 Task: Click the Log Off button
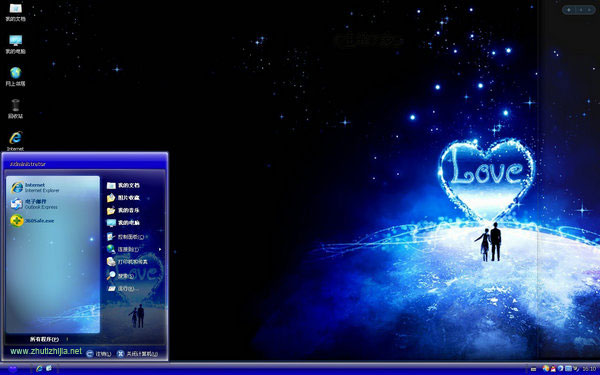click(x=98, y=354)
